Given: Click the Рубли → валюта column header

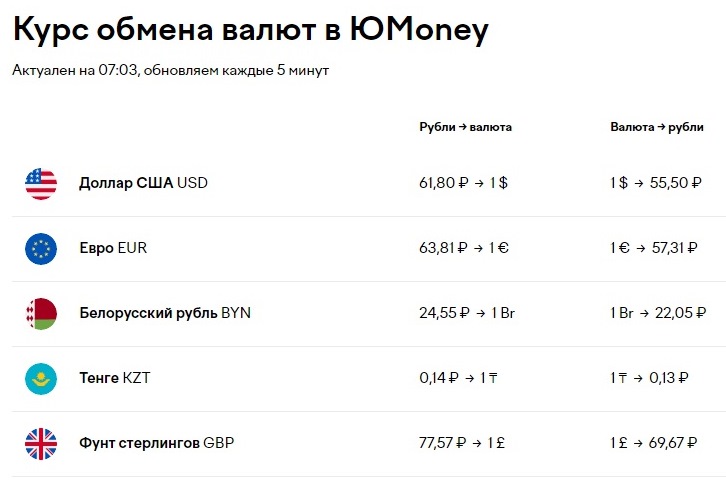Looking at the screenshot, I should coord(465,127).
